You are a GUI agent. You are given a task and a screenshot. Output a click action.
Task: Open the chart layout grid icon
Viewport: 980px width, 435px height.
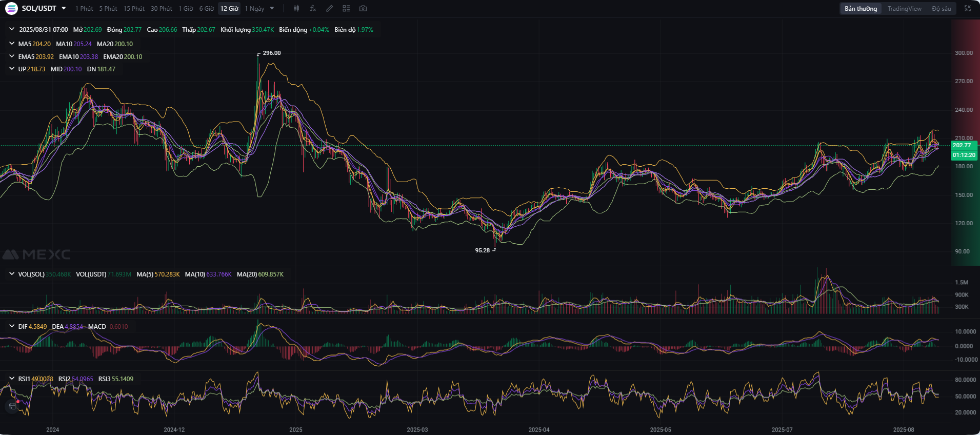click(x=346, y=8)
